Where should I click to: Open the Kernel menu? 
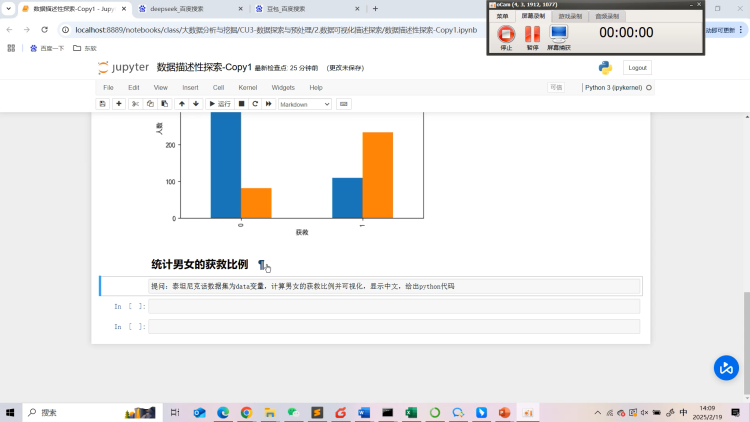[247, 88]
